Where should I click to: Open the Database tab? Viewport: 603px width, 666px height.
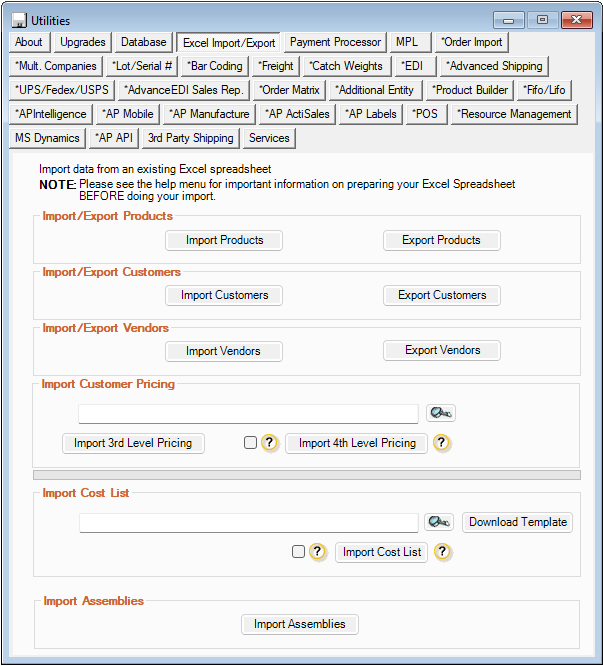pyautogui.click(x=143, y=42)
